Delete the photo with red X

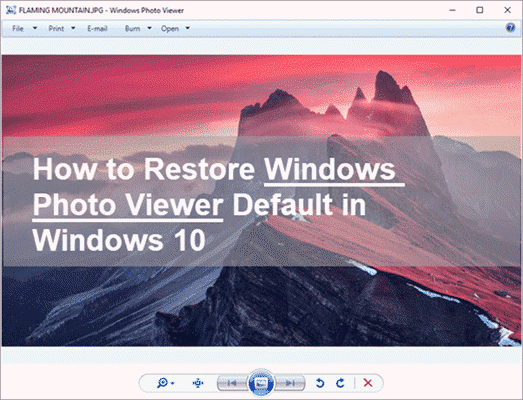click(x=368, y=383)
